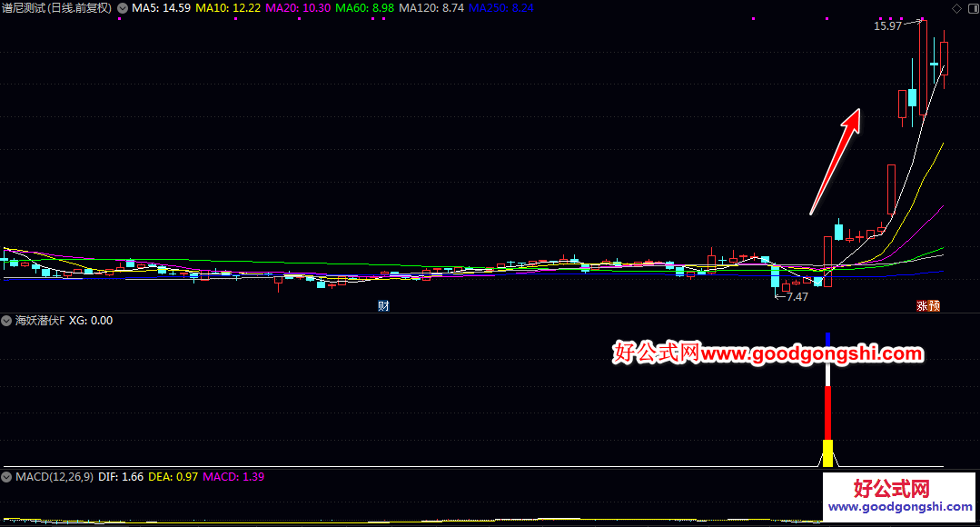The height and width of the screenshot is (527, 980).
Task: Click the 预 forecast marker at bottom
Action: tap(935, 305)
